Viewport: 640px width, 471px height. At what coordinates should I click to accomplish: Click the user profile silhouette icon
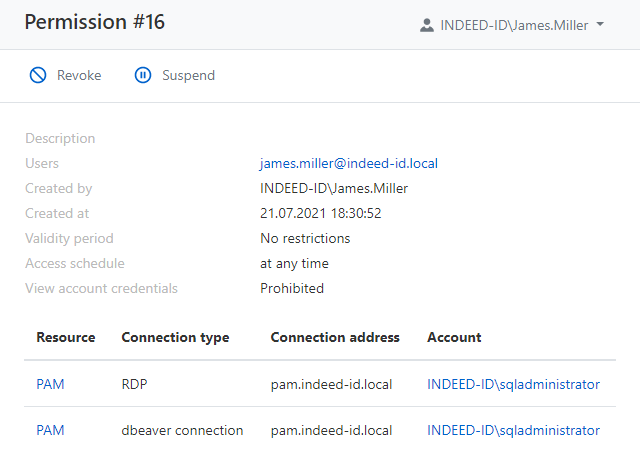pos(427,25)
